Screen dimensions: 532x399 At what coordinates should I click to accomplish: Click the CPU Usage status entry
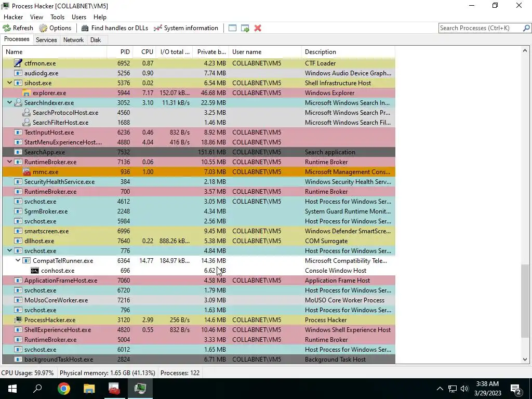(x=28, y=373)
